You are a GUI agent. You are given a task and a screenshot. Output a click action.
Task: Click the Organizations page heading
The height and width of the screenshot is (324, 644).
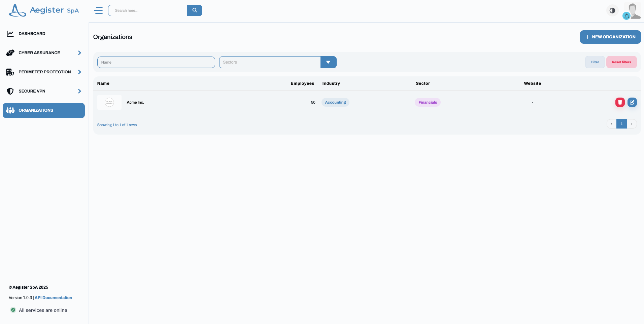113,37
